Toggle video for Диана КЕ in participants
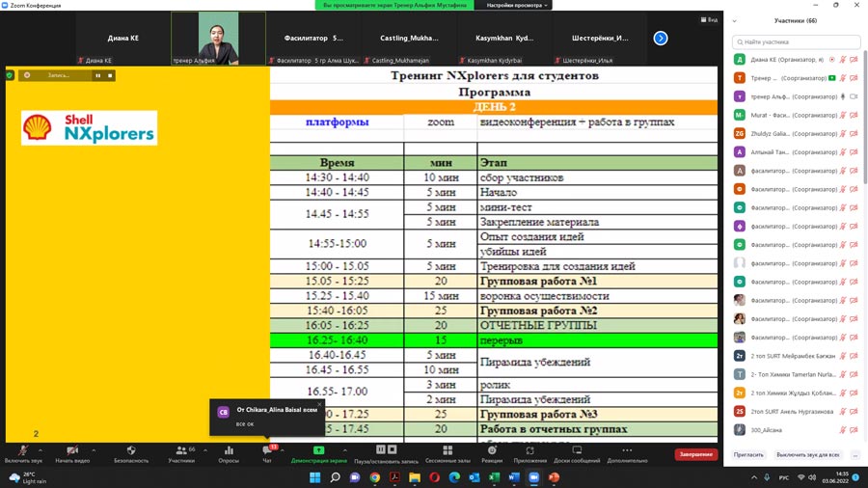 click(854, 60)
